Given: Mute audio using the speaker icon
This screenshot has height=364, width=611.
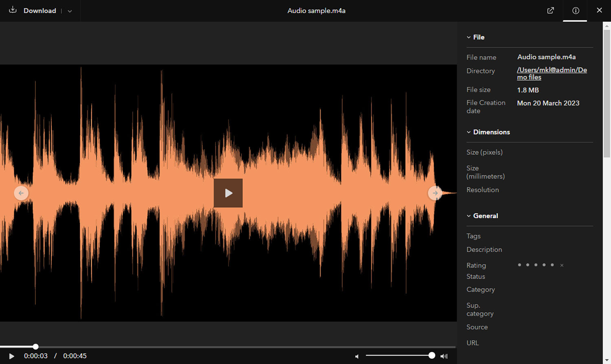Looking at the screenshot, I should [356, 356].
